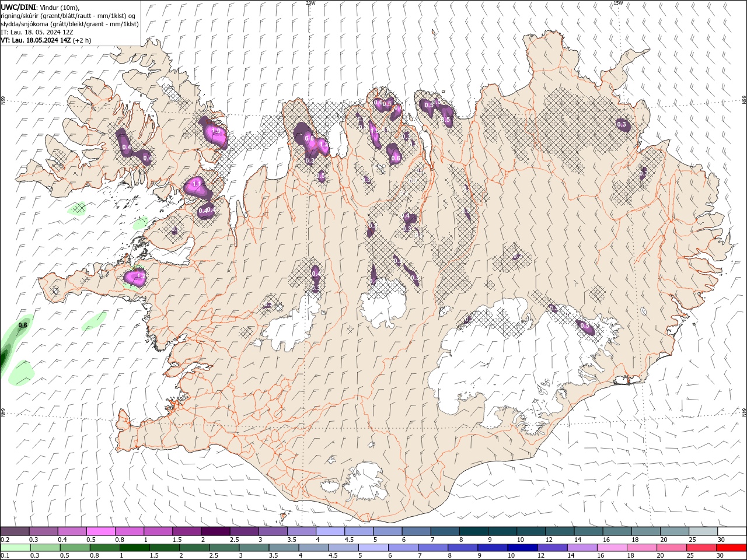Screen dimensions: 747x560
Task: Select the pale green swatch between 0.1 and 0.3
Action: pos(15,548)
